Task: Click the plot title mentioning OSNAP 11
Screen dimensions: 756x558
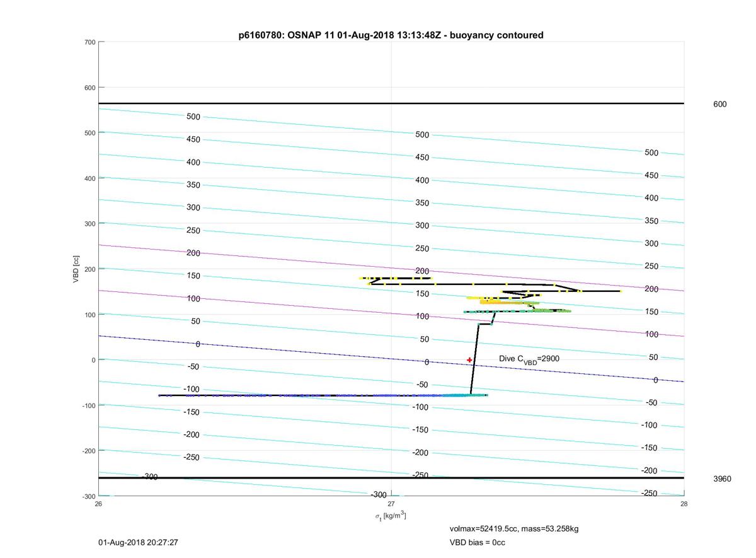Action: click(x=391, y=35)
